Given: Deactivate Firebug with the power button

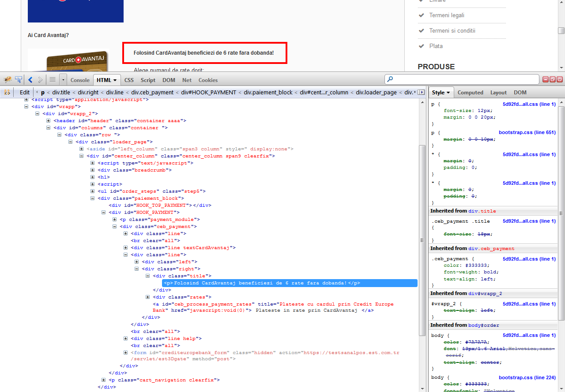Looking at the screenshot, I should point(560,79).
